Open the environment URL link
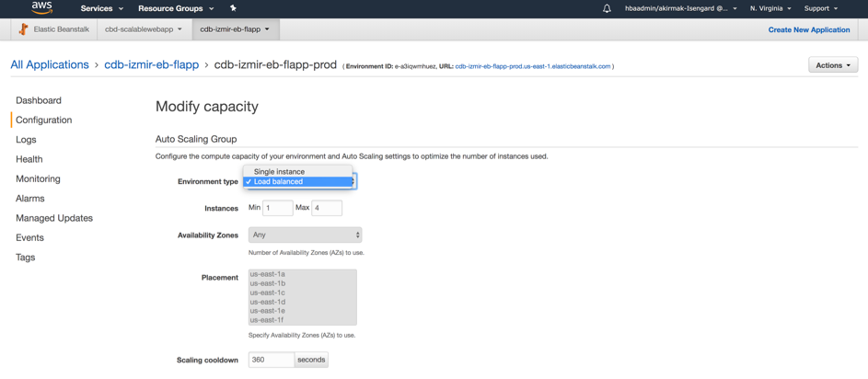Screen dimensions: 868x379 click(x=533, y=66)
